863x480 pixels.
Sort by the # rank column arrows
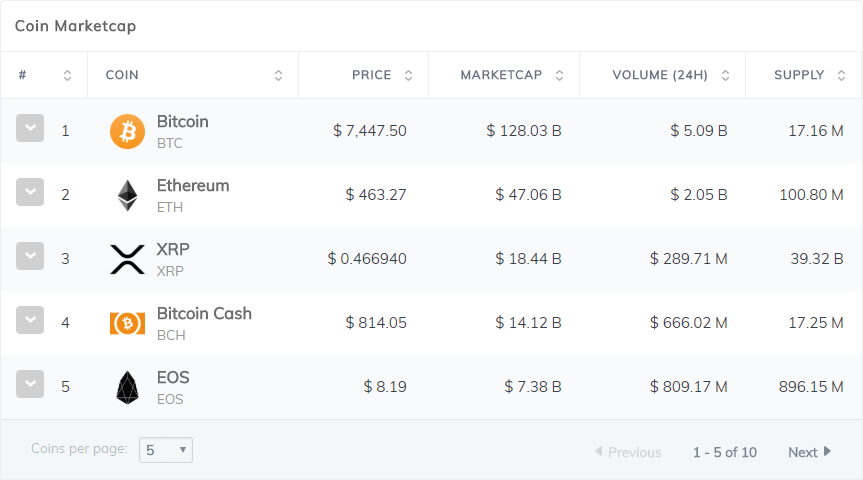coord(67,75)
